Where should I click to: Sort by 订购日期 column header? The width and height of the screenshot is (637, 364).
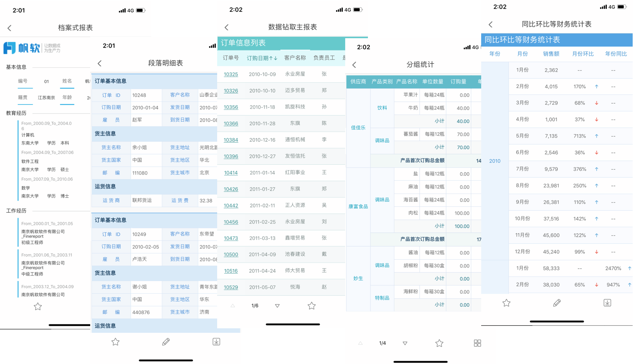click(x=262, y=58)
